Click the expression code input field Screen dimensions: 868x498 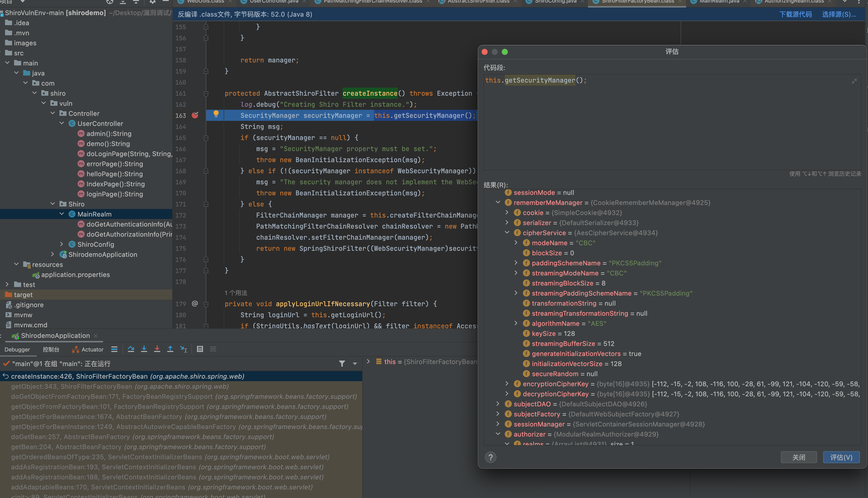pos(672,122)
